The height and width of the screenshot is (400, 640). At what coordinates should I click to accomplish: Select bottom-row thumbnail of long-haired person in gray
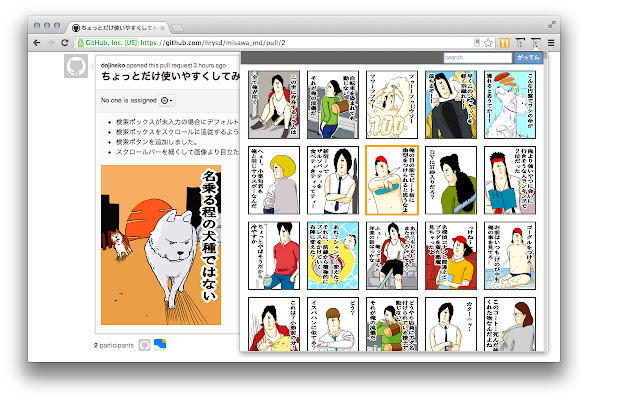[x=510, y=324]
